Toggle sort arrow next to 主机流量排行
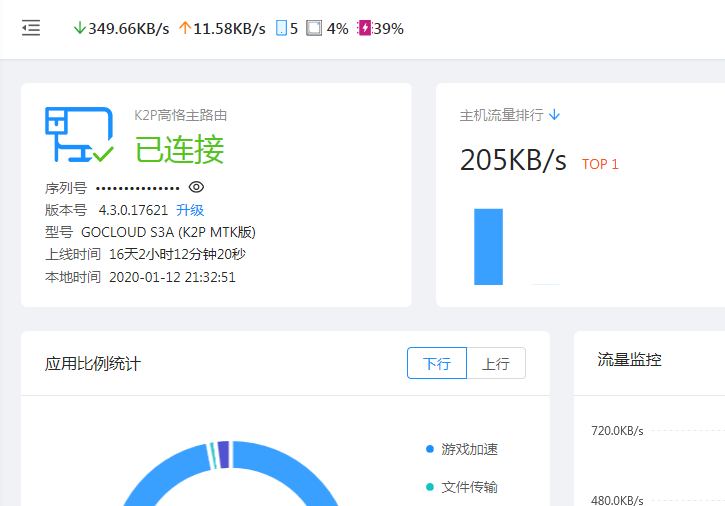 (x=555, y=115)
